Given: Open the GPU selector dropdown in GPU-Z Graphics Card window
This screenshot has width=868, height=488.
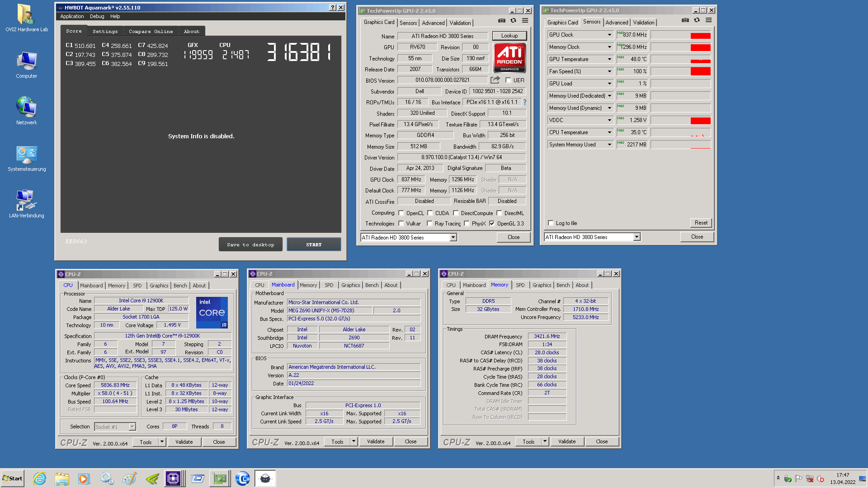Looking at the screenshot, I should click(453, 238).
